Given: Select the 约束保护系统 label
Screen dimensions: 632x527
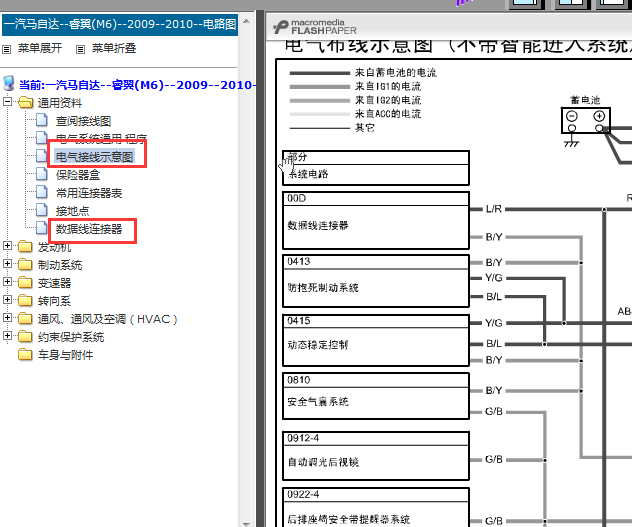Looking at the screenshot, I should (x=71, y=337).
